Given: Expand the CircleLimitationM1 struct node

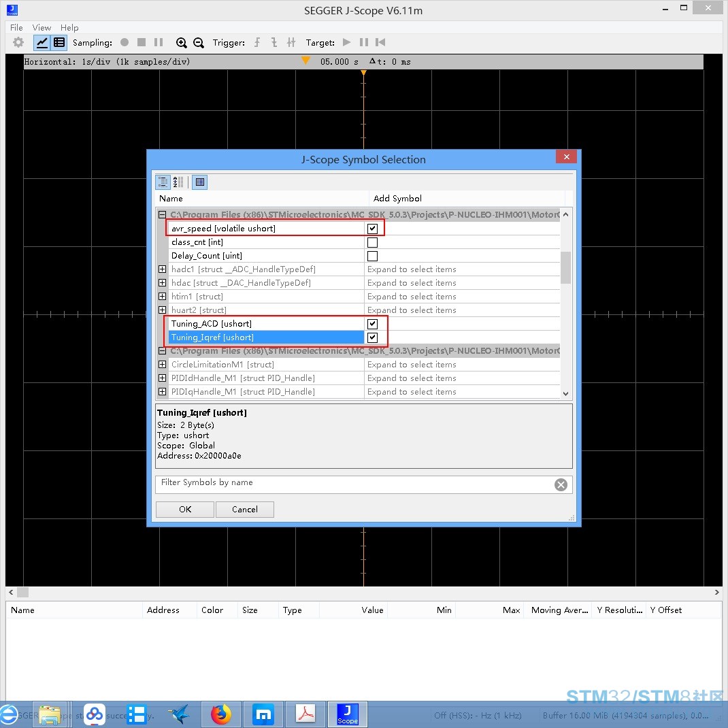Looking at the screenshot, I should [162, 365].
